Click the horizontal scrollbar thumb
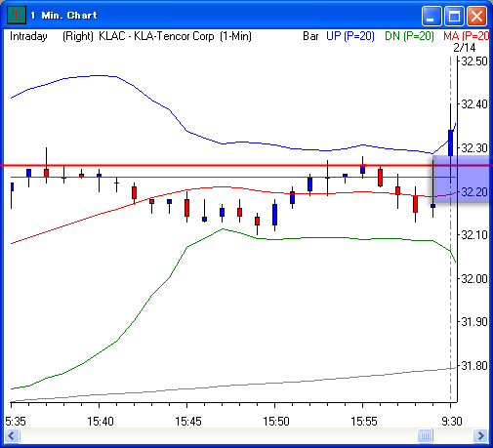 point(425,435)
